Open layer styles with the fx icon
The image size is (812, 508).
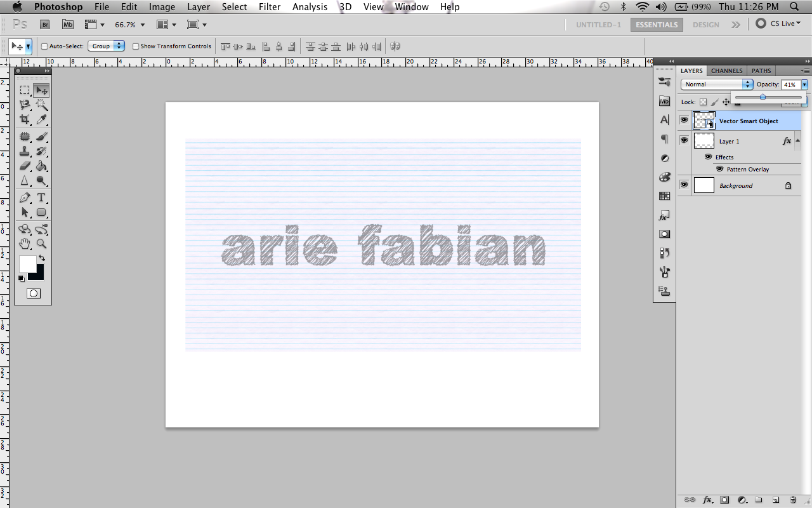707,500
